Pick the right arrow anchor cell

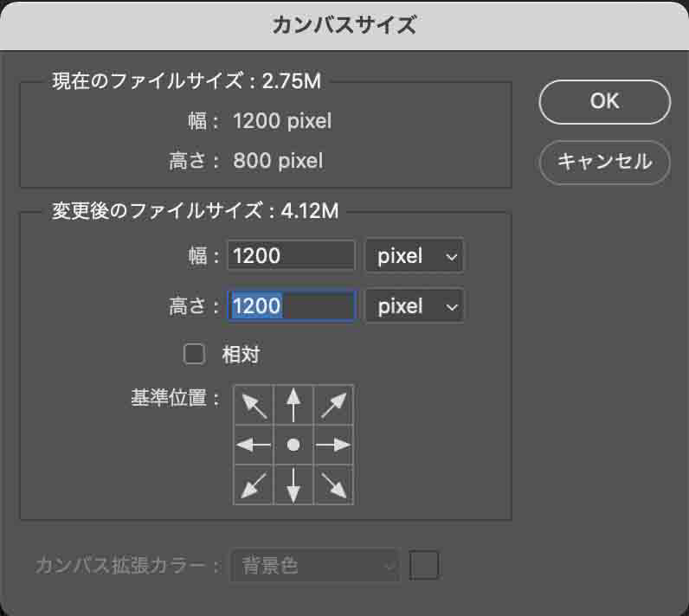click(333, 445)
